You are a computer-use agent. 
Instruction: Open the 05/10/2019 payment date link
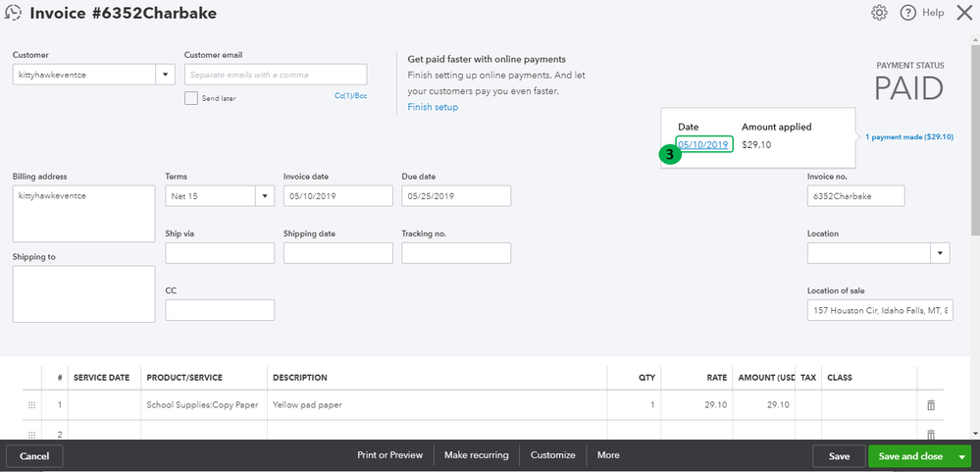[702, 145]
